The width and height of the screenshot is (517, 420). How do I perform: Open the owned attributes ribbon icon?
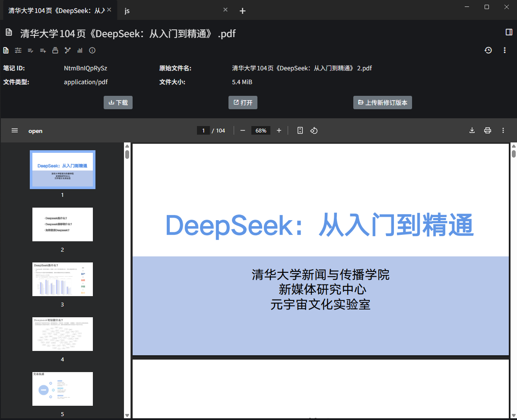click(31, 51)
